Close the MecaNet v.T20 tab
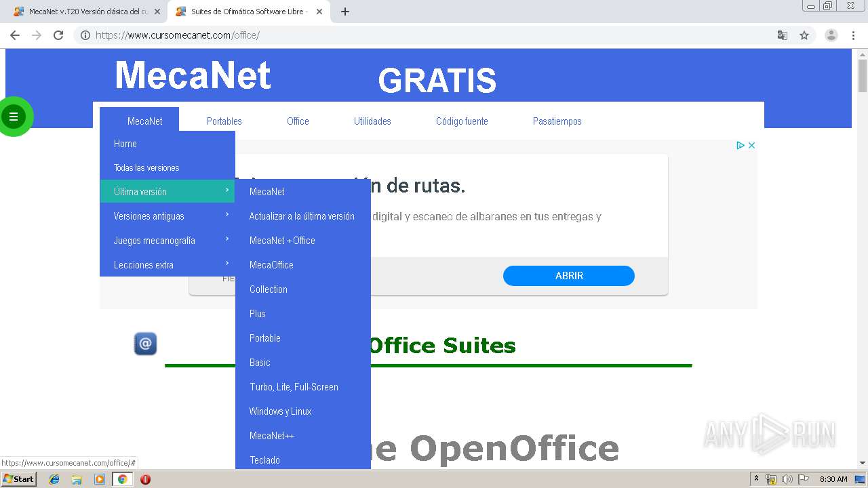This screenshot has height=488, width=868. coord(157,12)
